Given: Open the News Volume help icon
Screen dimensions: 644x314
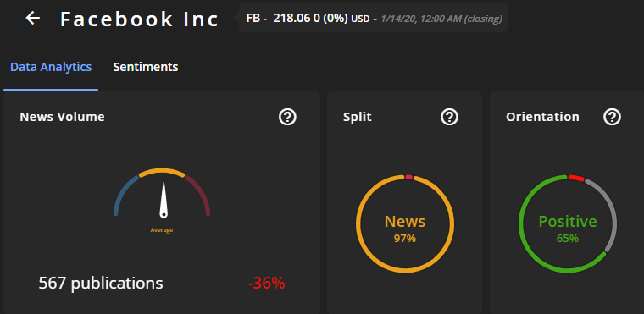Looking at the screenshot, I should [x=287, y=117].
